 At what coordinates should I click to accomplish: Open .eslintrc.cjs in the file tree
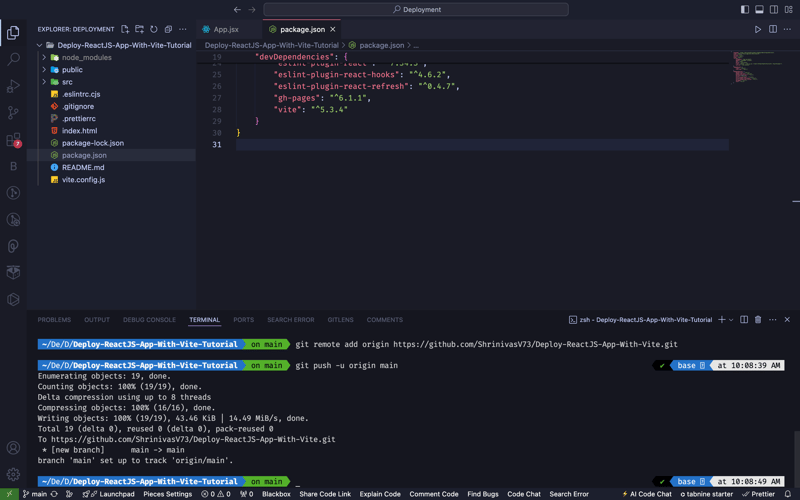tap(81, 94)
